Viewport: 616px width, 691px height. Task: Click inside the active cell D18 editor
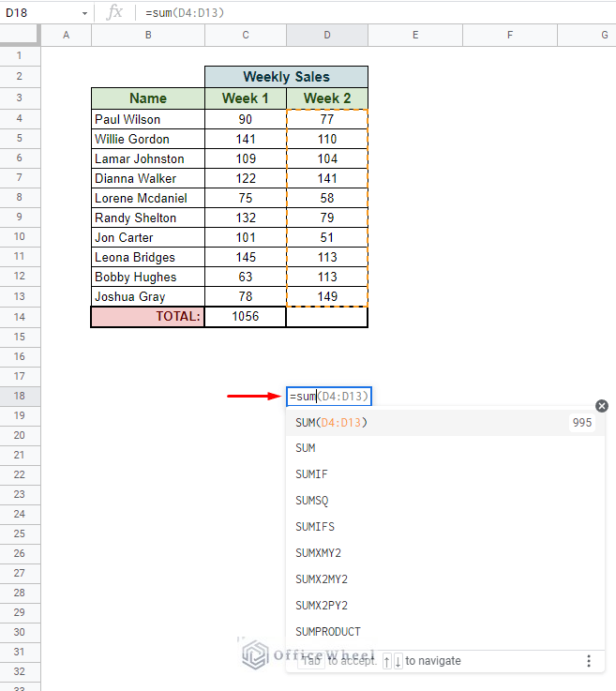329,397
